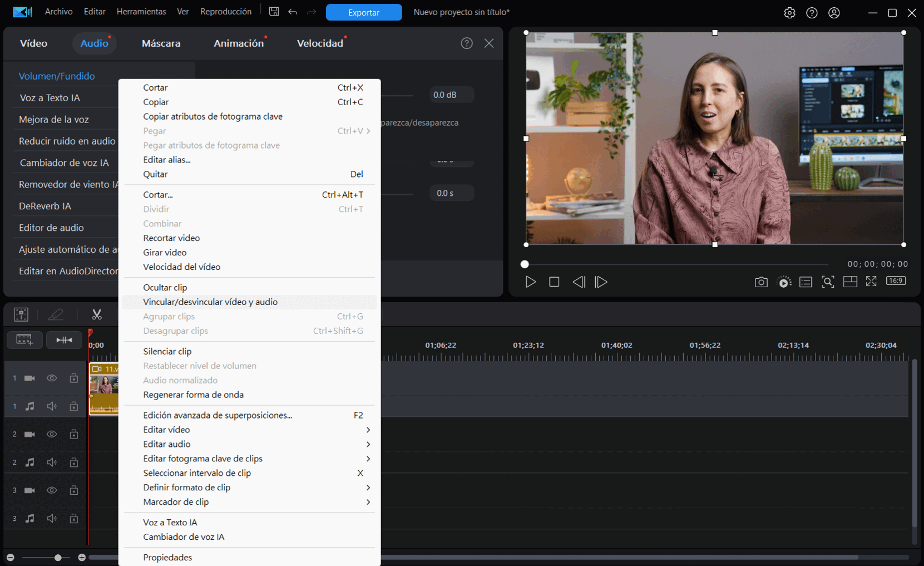Click the timeline storyboard view icon
Screen dimensions: 924x566
[21, 314]
